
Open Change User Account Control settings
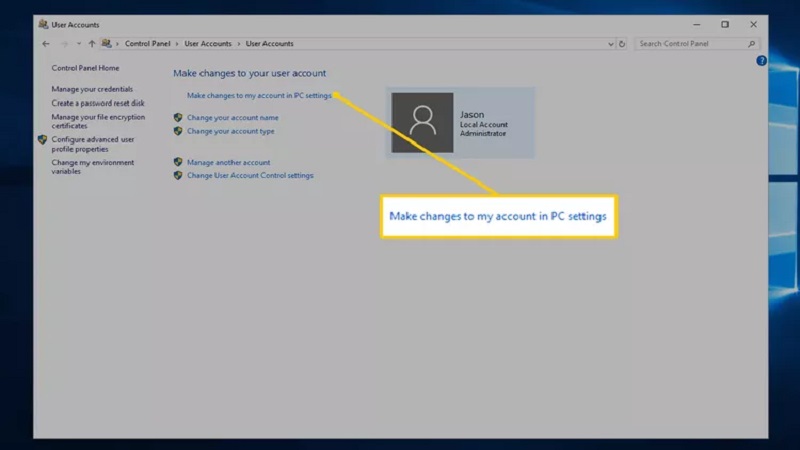(250, 175)
